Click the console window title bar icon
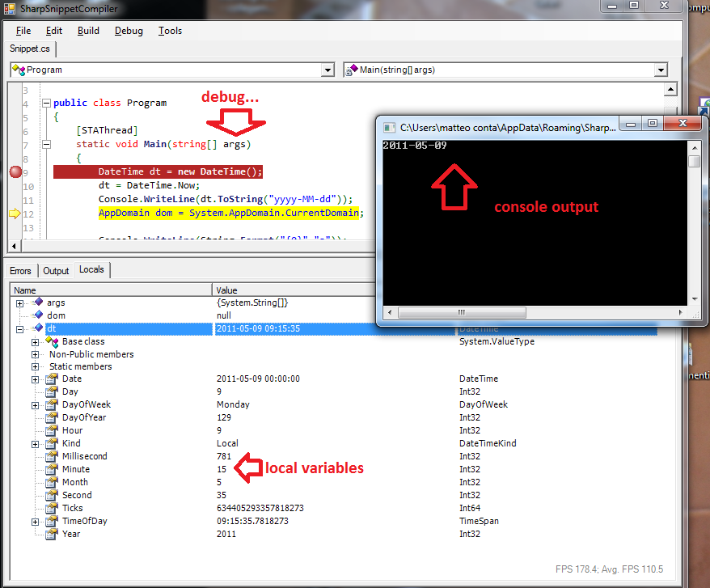 point(389,128)
